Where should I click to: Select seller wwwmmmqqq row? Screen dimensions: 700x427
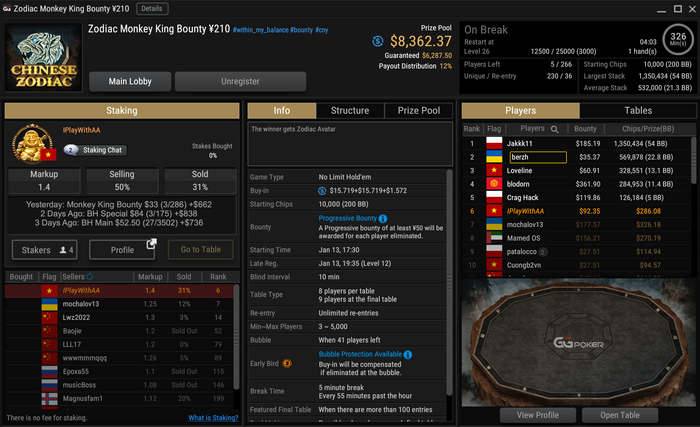pyautogui.click(x=119, y=358)
